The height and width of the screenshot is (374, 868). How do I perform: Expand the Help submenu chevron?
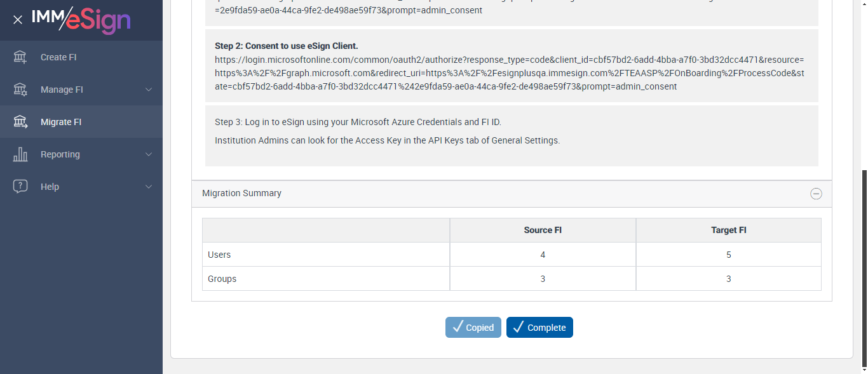149,187
